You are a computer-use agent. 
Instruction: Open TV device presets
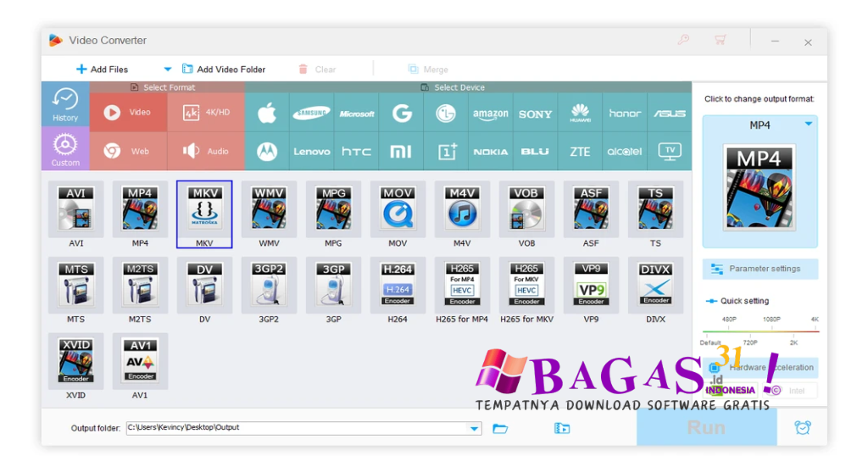tap(670, 151)
